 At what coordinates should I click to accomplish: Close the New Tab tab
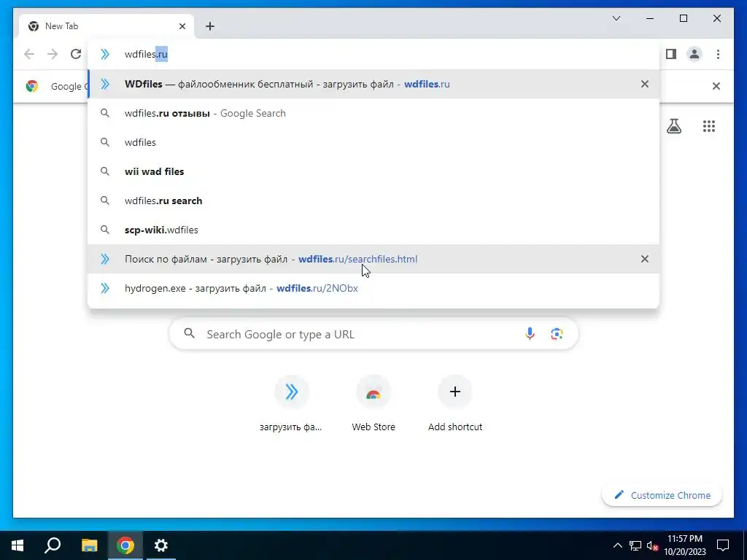click(182, 26)
